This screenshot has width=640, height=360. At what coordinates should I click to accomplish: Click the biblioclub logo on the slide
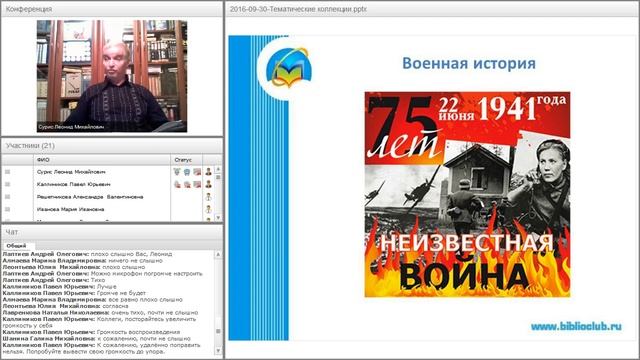point(289,67)
